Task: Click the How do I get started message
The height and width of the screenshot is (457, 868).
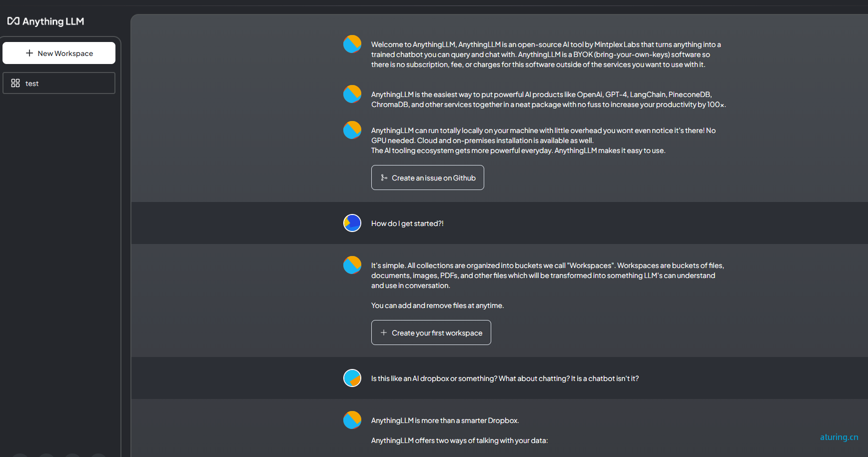Action: (407, 223)
